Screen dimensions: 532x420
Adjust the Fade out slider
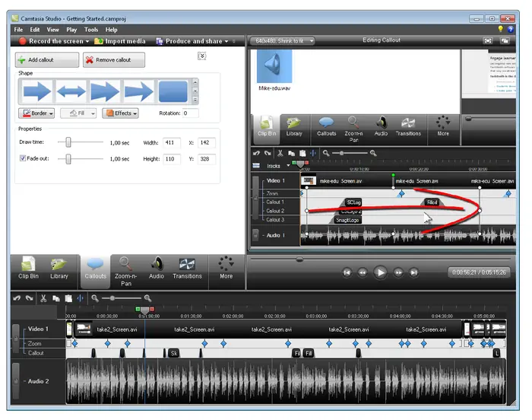(x=68, y=159)
